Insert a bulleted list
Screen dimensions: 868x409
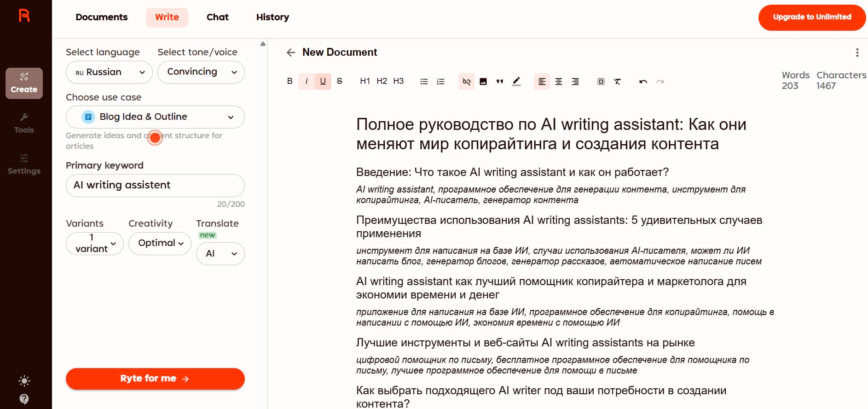(x=424, y=81)
